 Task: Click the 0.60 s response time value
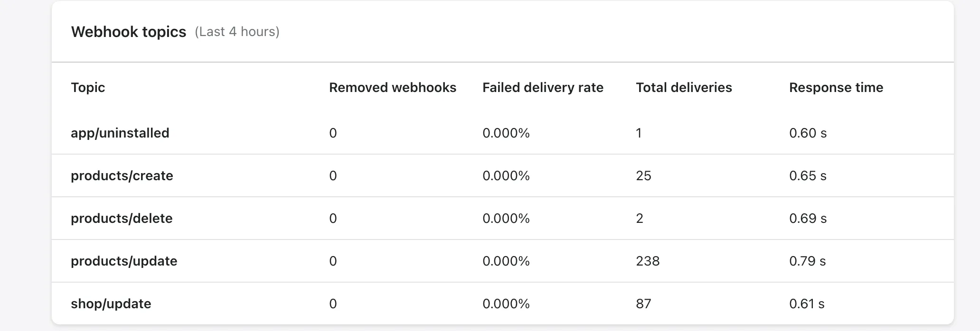[808, 133]
